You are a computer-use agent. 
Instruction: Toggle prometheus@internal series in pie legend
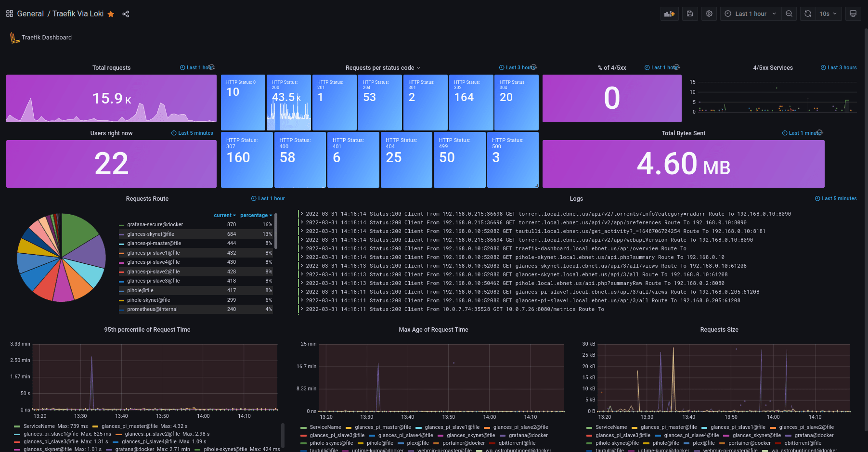[152, 309]
